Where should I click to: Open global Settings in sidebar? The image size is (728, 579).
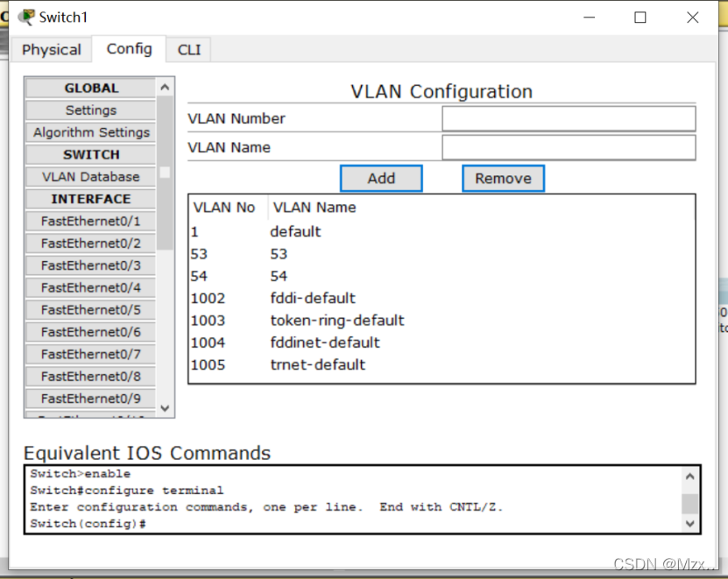[x=91, y=110]
